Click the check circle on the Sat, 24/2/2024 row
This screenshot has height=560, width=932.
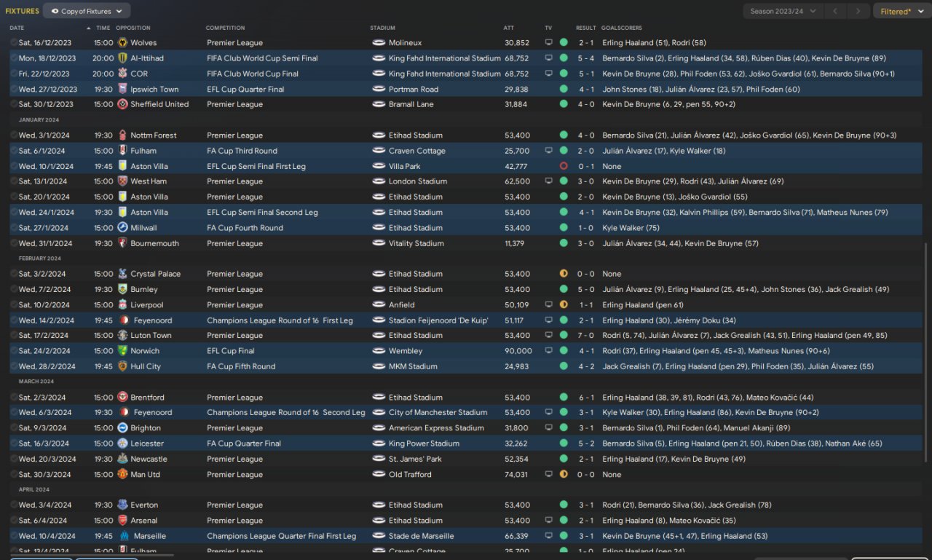(x=14, y=351)
